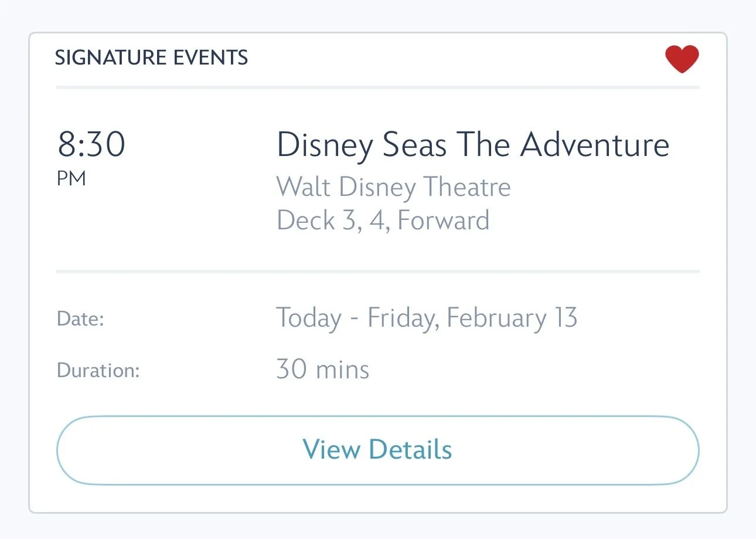Screen dimensions: 756x539
Task: Tap the Walt Disney Theatre venue text
Action: pos(393,187)
